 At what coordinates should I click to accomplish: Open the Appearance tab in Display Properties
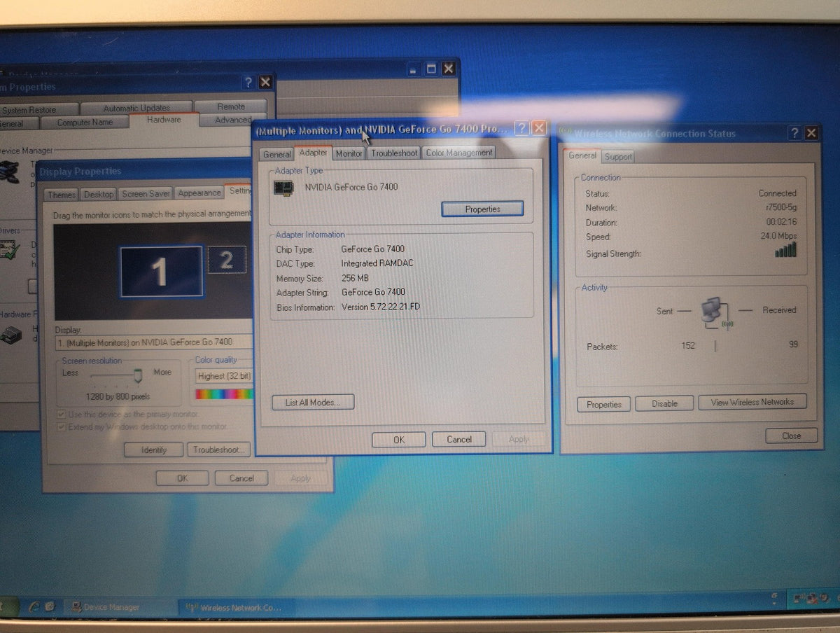pos(199,193)
